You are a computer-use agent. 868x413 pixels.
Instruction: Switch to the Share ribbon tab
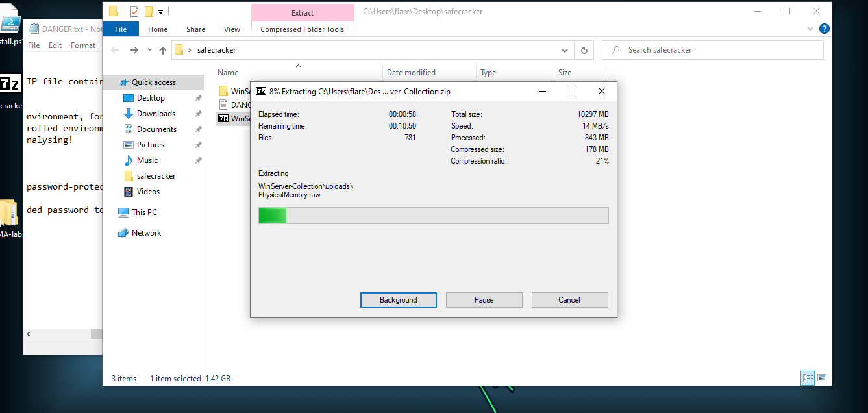click(x=195, y=29)
